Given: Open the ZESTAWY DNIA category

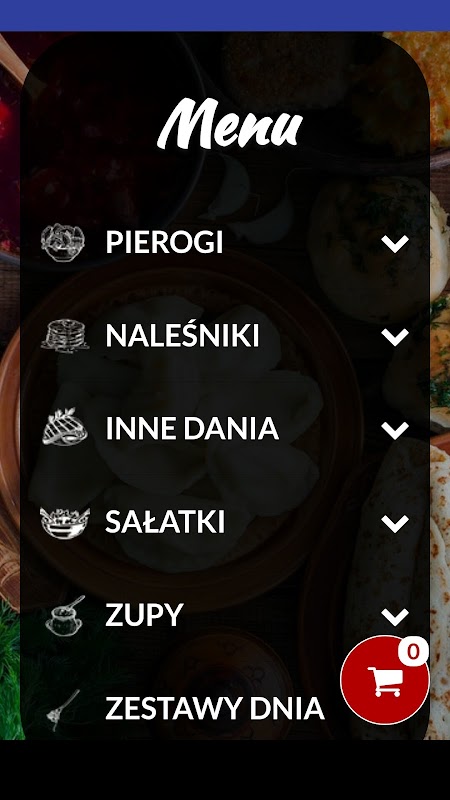Looking at the screenshot, I should [215, 708].
